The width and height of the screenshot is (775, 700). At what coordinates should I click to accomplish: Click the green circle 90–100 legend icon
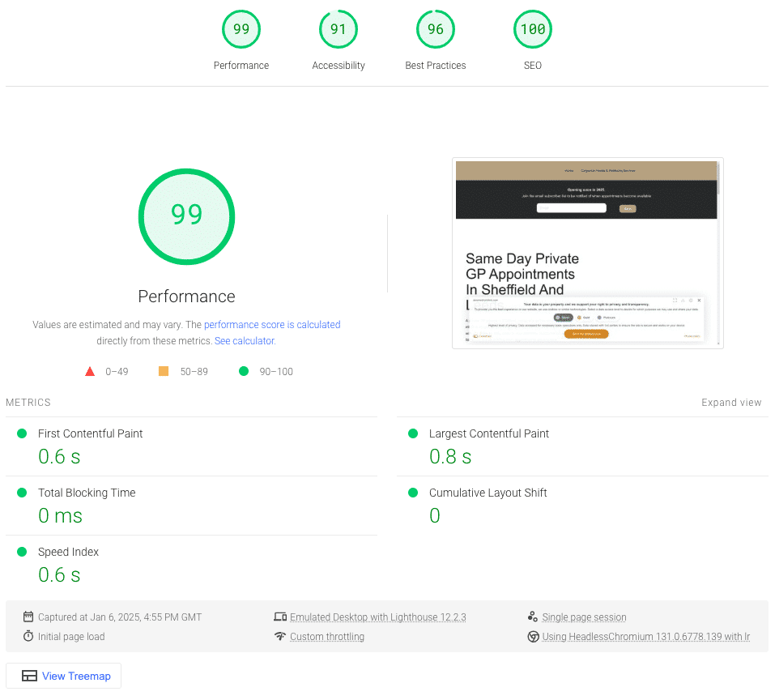pyautogui.click(x=244, y=371)
